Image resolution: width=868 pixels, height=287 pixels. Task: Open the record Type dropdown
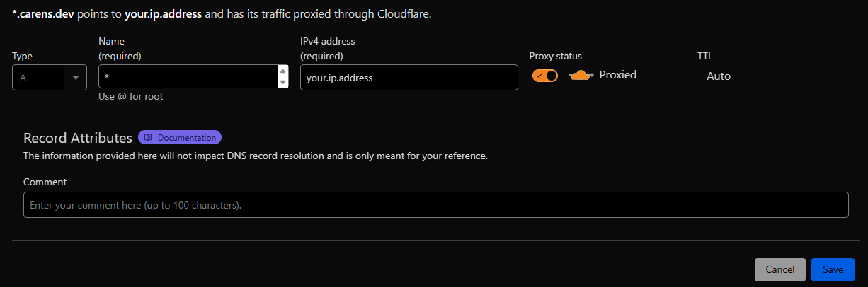(50, 78)
